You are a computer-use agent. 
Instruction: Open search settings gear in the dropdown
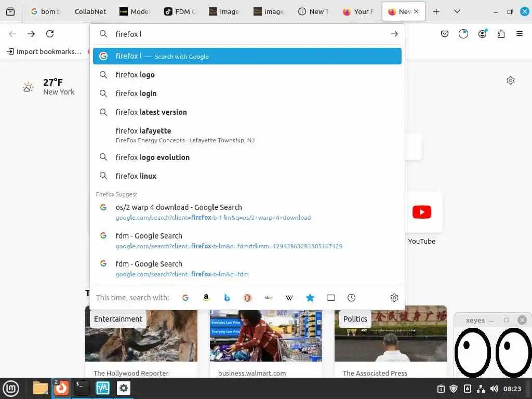394,298
